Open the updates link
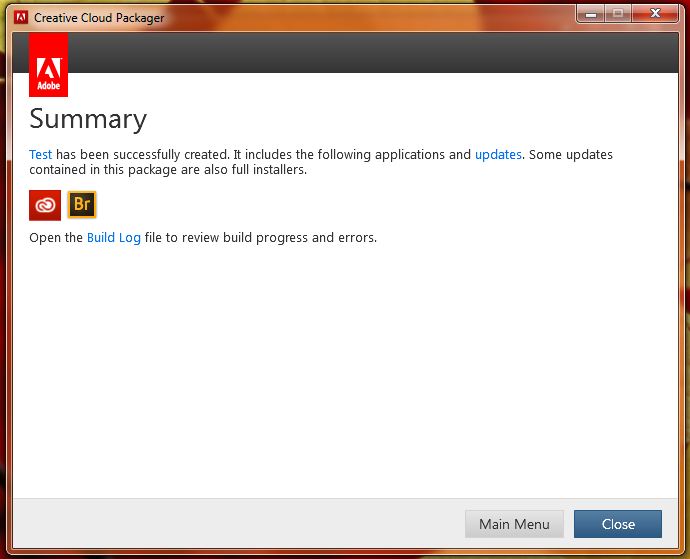Image resolution: width=690 pixels, height=559 pixels. click(x=498, y=154)
